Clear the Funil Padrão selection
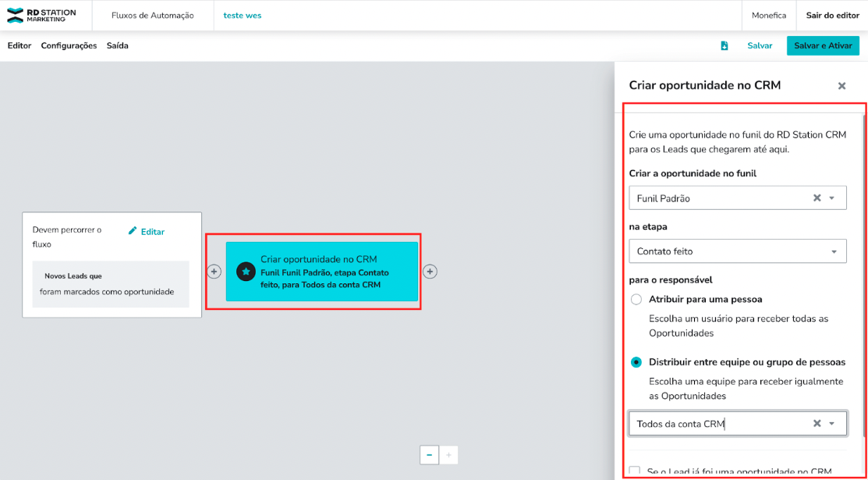 (x=817, y=198)
